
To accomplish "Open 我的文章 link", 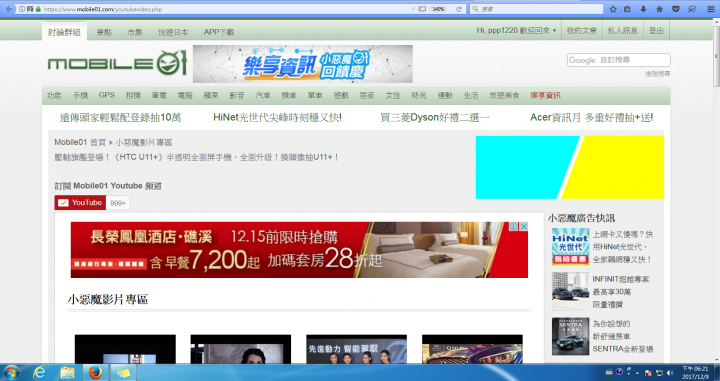I will [x=581, y=31].
